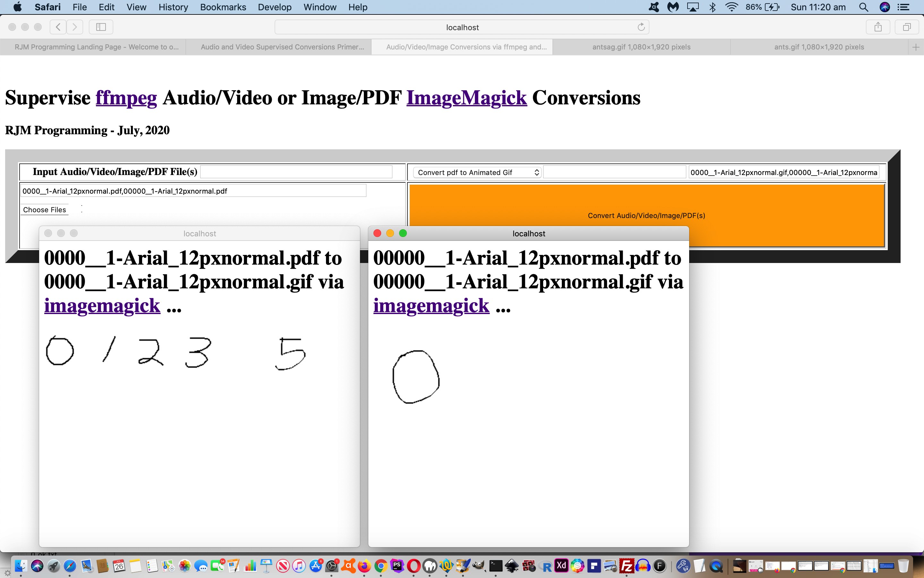Screen dimensions: 924x578
Task: Expand the 'Convert pdf to Animated Gif' dropdown
Action: point(477,172)
